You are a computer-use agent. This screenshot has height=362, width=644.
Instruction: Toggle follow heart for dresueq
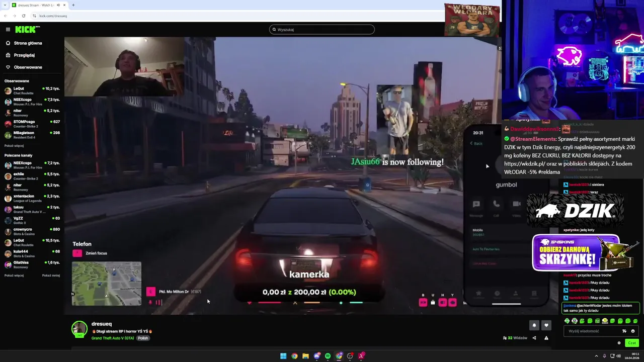[x=546, y=325]
